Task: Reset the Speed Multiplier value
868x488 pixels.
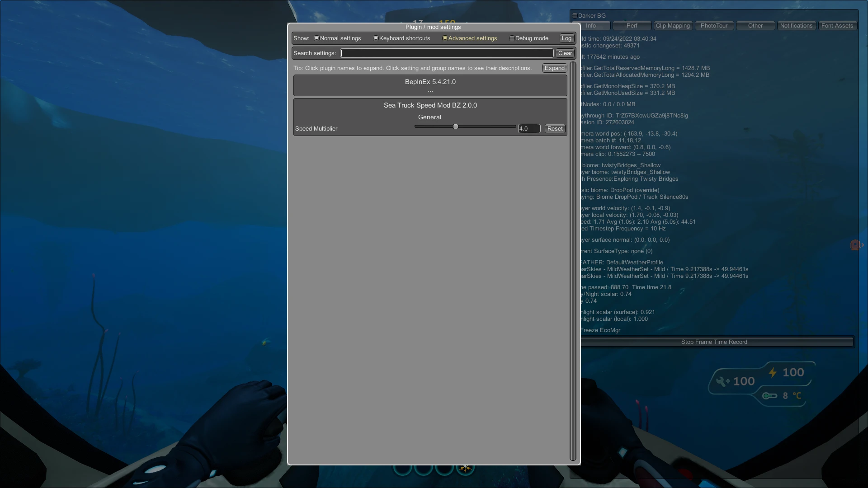Action: tap(555, 129)
